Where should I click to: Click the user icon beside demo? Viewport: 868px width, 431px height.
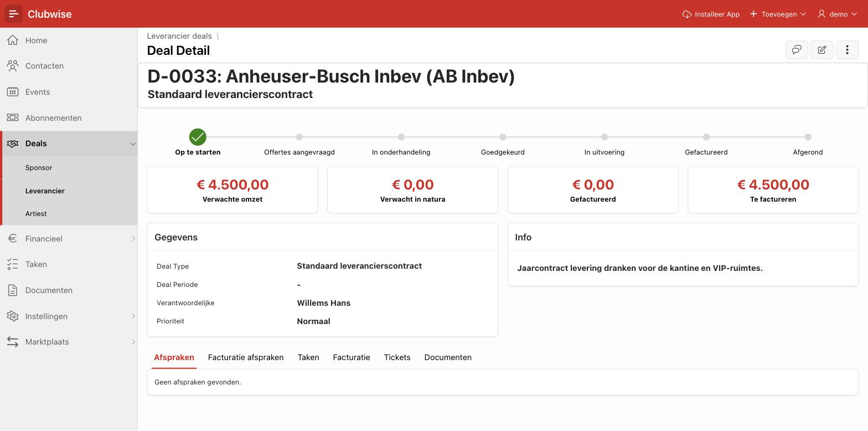[x=821, y=14]
